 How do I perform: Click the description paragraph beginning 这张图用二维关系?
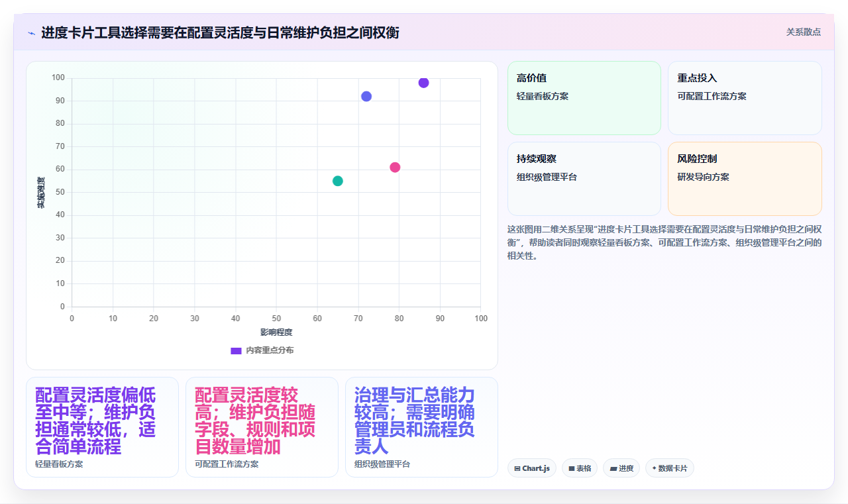[x=664, y=242]
